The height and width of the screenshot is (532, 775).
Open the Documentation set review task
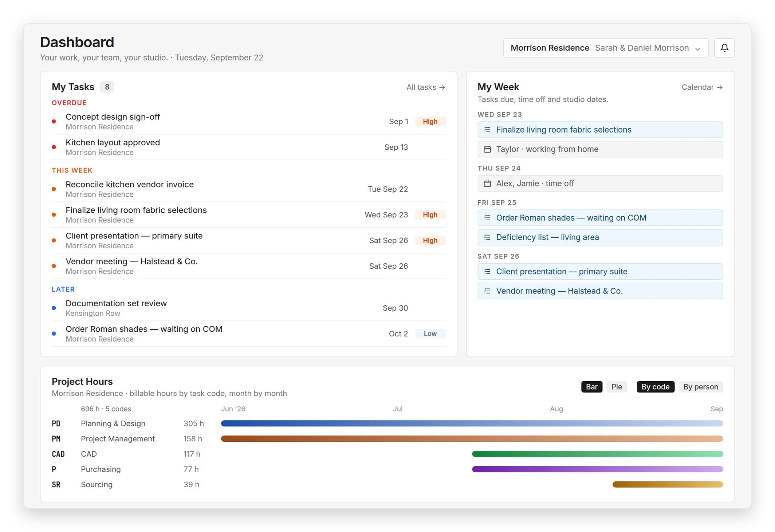(248, 308)
